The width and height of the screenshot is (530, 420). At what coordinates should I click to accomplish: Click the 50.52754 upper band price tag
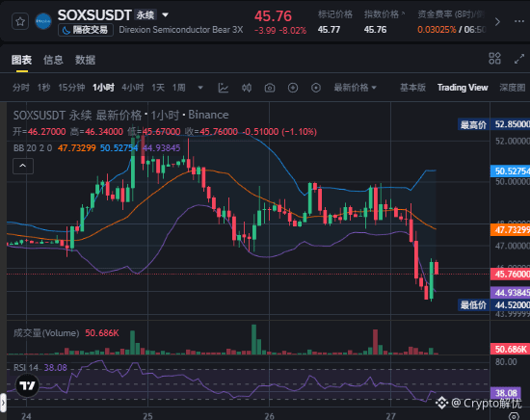click(x=510, y=171)
